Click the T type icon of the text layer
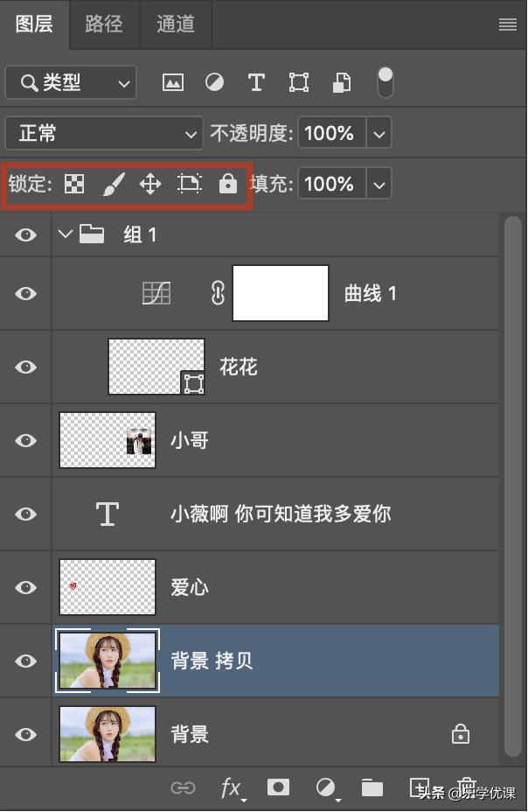528x812 pixels. click(107, 514)
